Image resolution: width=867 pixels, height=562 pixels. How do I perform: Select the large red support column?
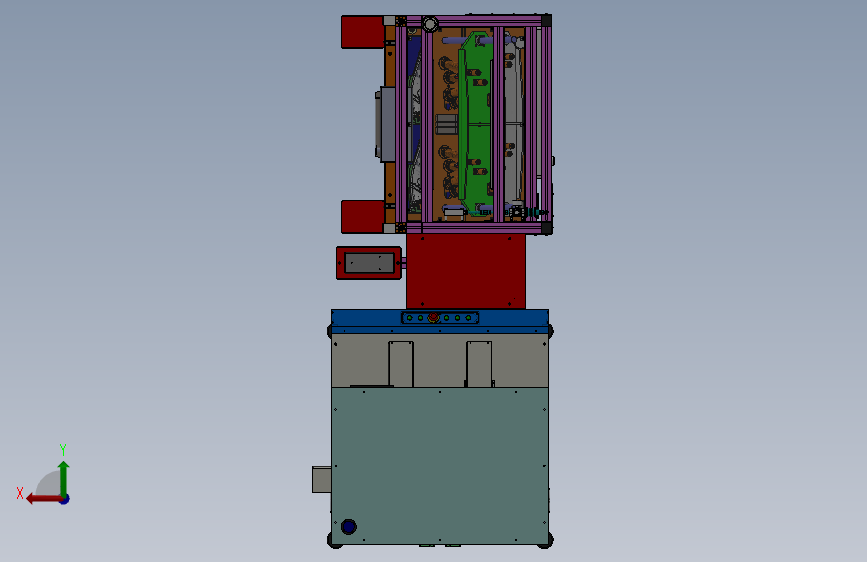point(466,272)
